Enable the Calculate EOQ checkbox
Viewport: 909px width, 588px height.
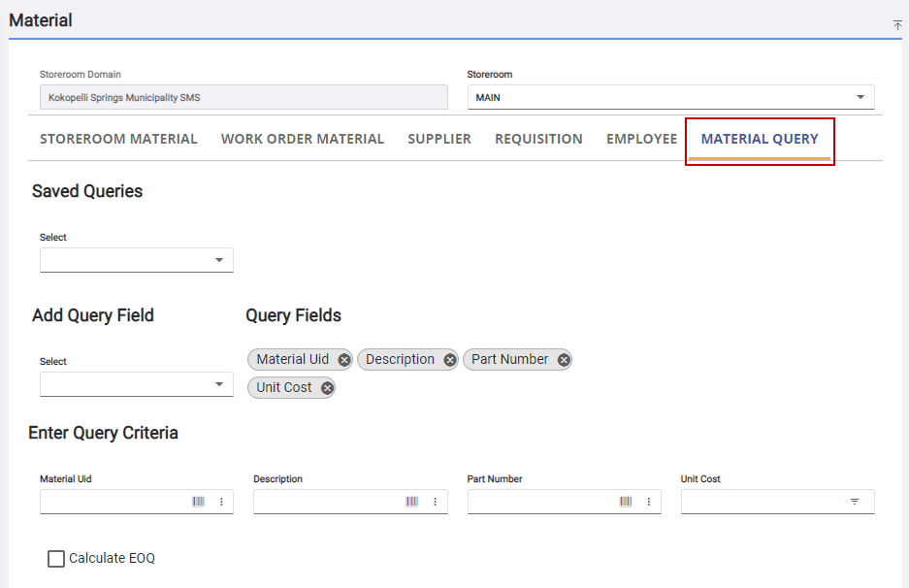[56, 558]
